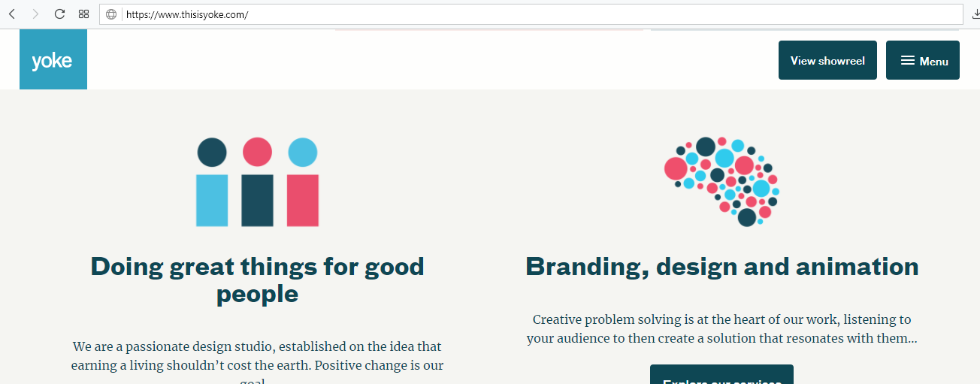This screenshot has height=384, width=980.
Task: Click the colorful dotted brain illustration
Action: click(721, 181)
